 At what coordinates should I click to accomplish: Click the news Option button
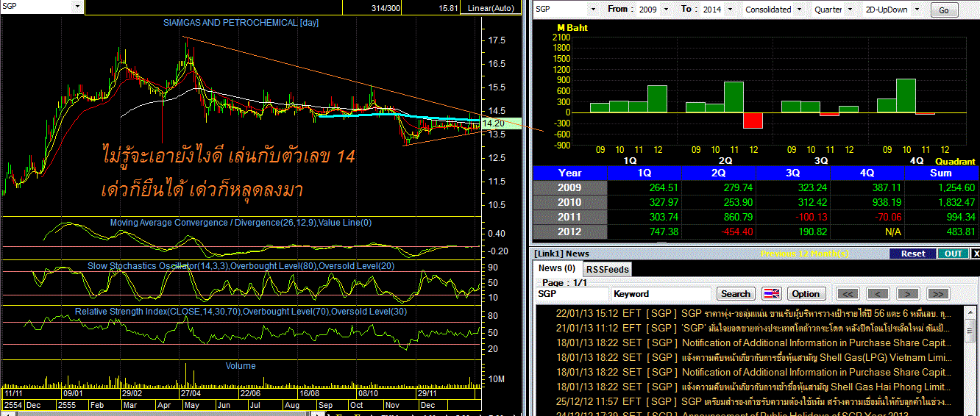click(x=805, y=293)
